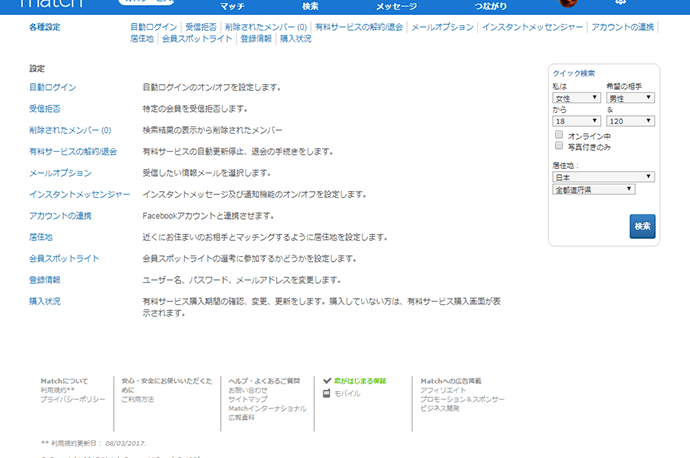The image size is (690, 458).
Task: Open the サイトマップ footer link
Action: 248,399
